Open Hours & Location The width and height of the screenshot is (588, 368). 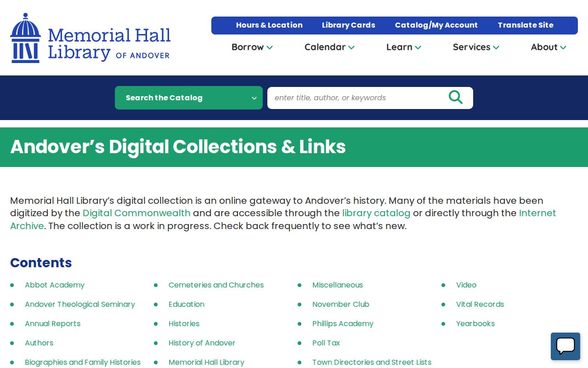click(269, 25)
